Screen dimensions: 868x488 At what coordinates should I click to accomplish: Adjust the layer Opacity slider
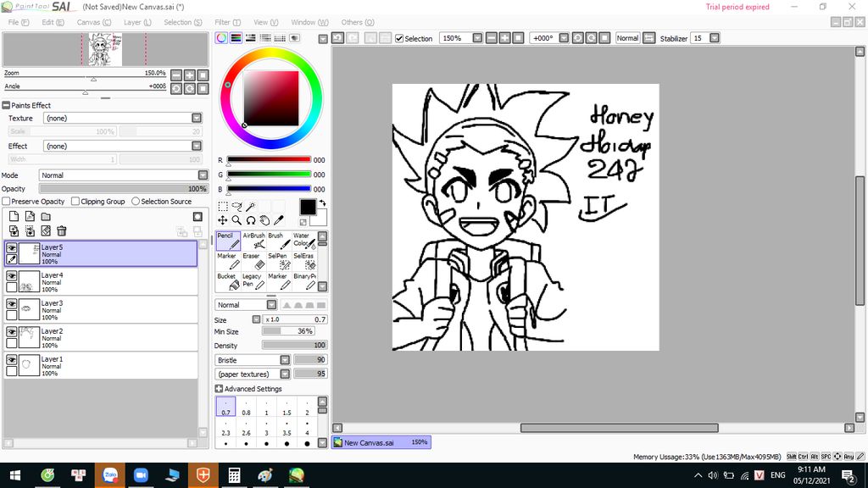(x=124, y=189)
